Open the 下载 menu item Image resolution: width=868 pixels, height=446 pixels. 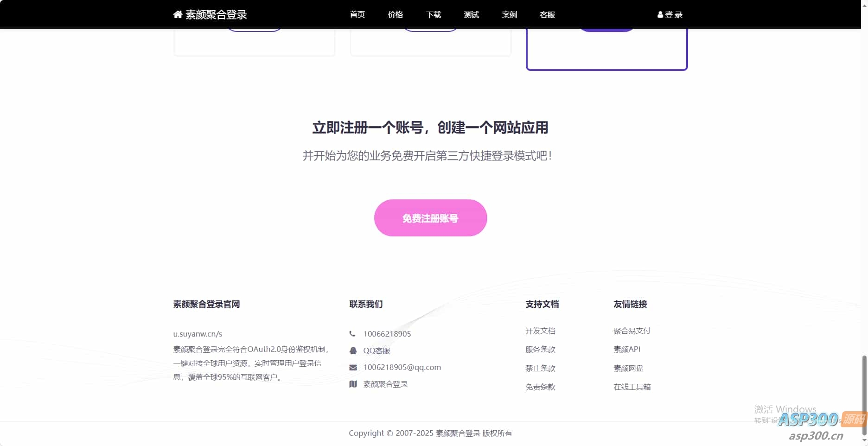(x=433, y=14)
